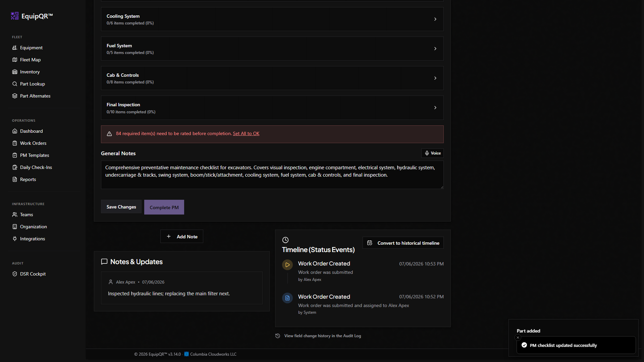Expand the Final Inspection section
644x362 pixels.
(x=272, y=108)
